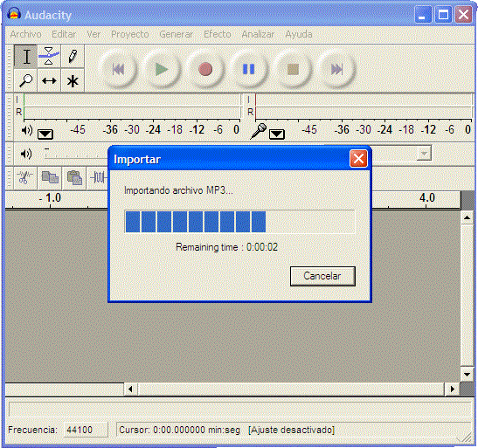Image resolution: width=478 pixels, height=448 pixels.
Task: Select the Draw pencil tool
Action: (x=73, y=57)
